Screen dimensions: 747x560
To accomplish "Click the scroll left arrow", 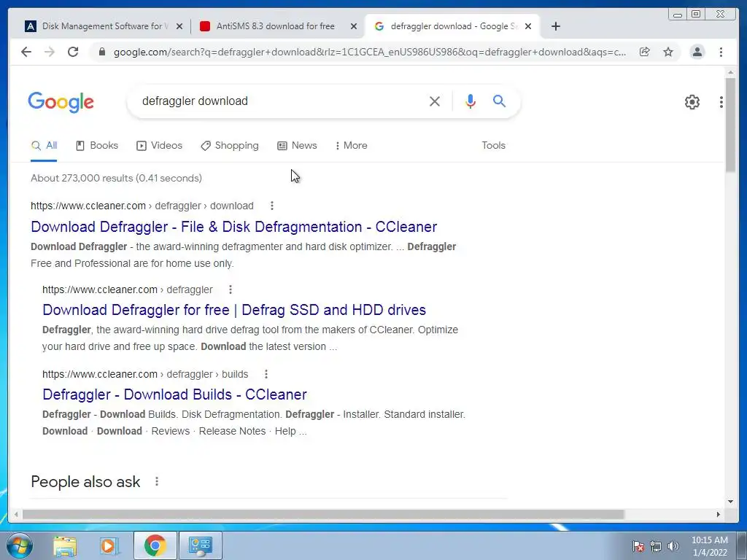I will click(x=16, y=514).
